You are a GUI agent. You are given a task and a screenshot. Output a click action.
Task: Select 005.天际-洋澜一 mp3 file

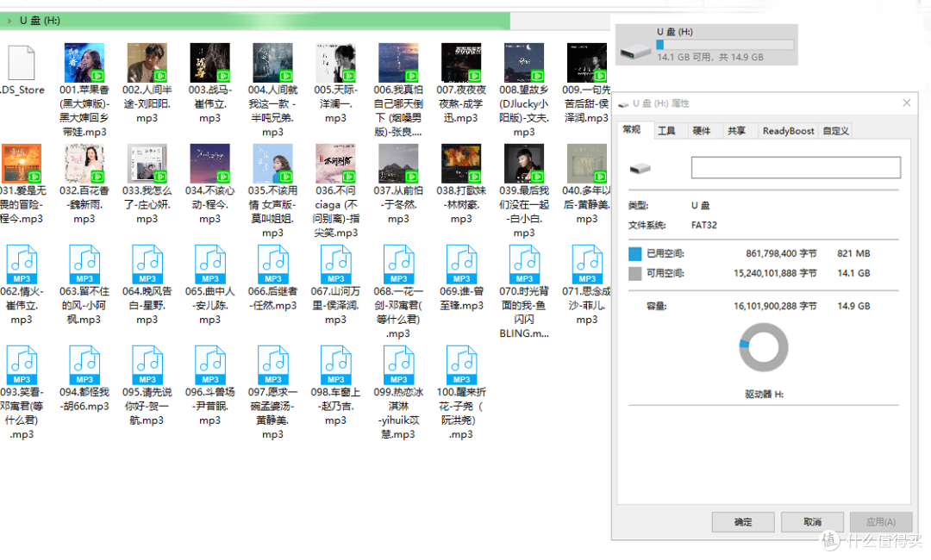(335, 62)
